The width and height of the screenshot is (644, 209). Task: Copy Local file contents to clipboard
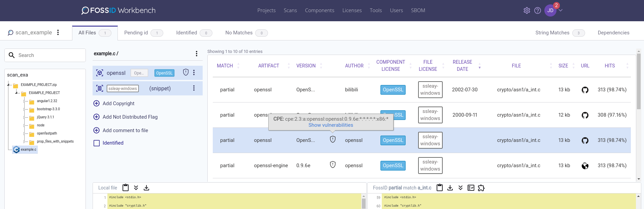[x=126, y=188]
